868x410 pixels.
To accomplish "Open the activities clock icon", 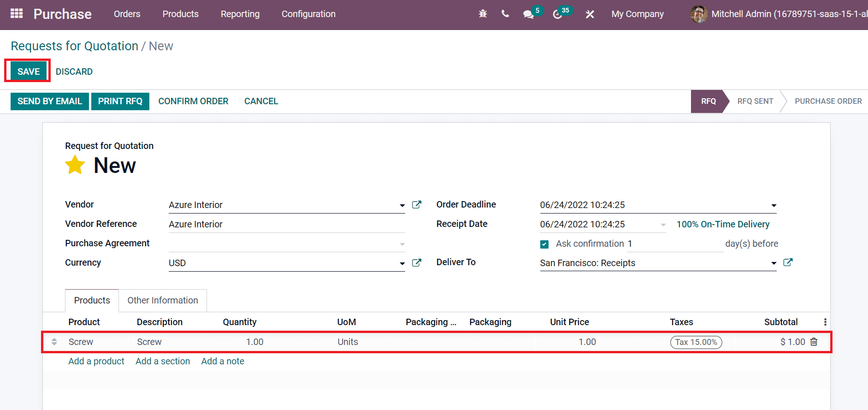I will click(557, 14).
